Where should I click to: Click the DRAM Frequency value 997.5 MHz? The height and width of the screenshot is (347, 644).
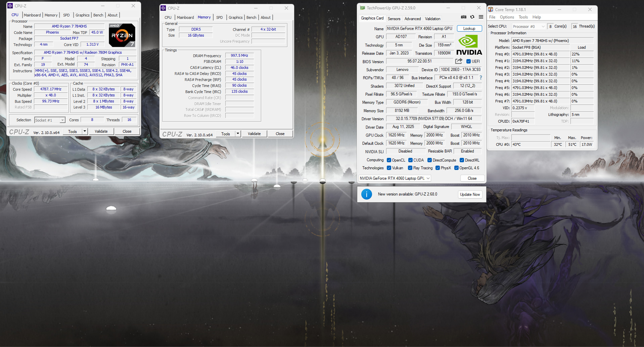point(239,56)
